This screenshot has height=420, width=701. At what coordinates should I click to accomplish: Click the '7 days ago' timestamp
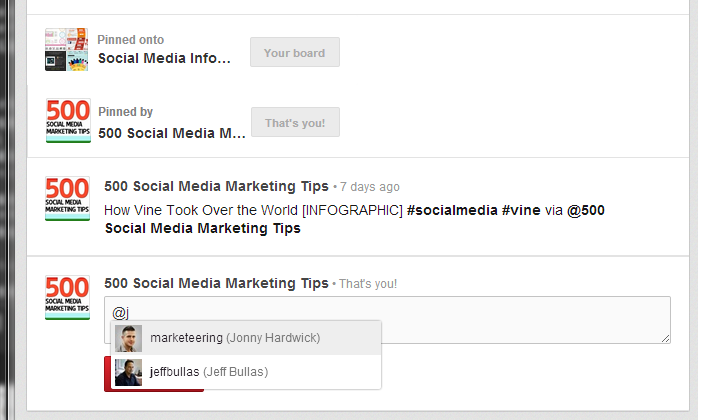pos(370,187)
